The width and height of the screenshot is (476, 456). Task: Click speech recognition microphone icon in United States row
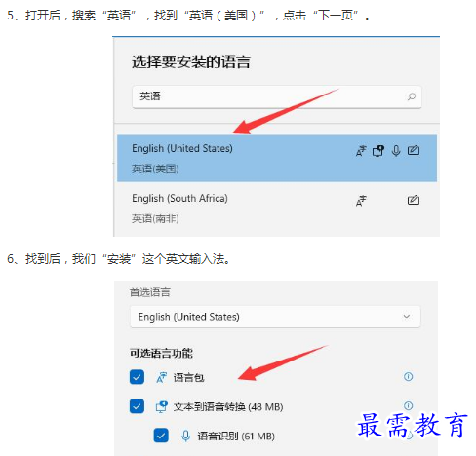(x=396, y=151)
